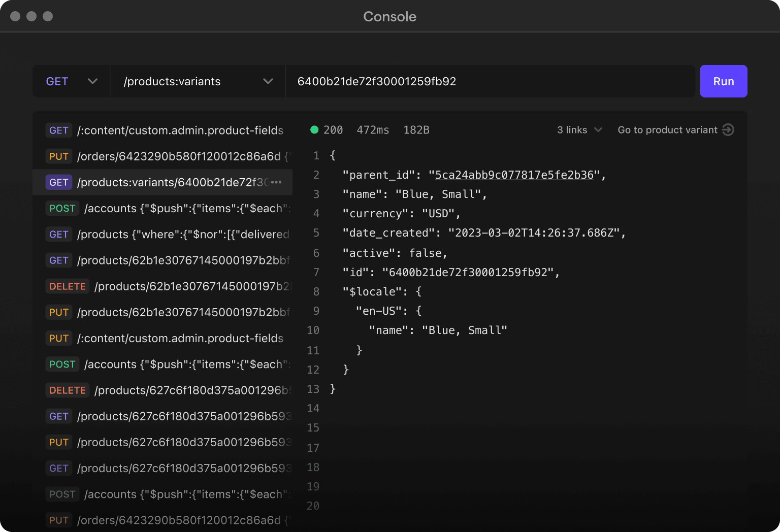The width and height of the screenshot is (780, 532).
Task: Click the DELETE badge on the /products/62b1e30 request
Action: [67, 286]
